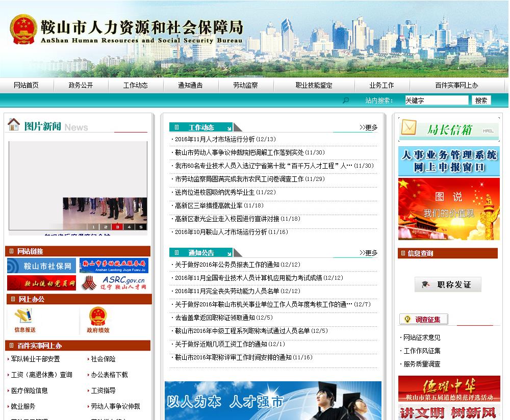
Task: Open 劳动人事争议仲裁 link
Action: click(x=115, y=406)
